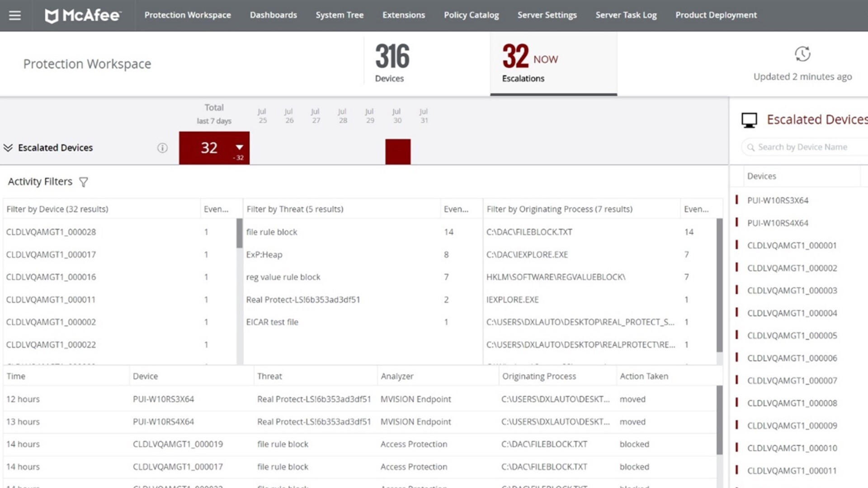Click the red escalation bar next to PUI-W10RS4X64
Image resolution: width=868 pixels, height=488 pixels.
click(x=737, y=223)
